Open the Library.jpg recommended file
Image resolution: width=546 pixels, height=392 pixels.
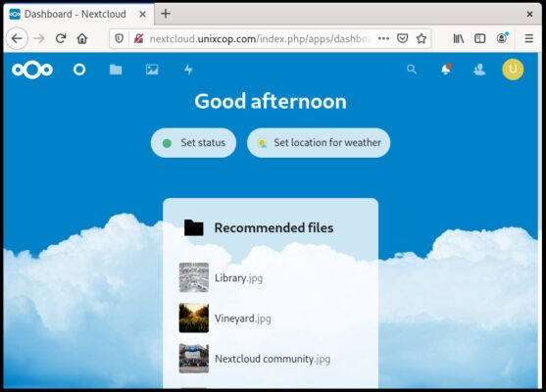(x=238, y=277)
